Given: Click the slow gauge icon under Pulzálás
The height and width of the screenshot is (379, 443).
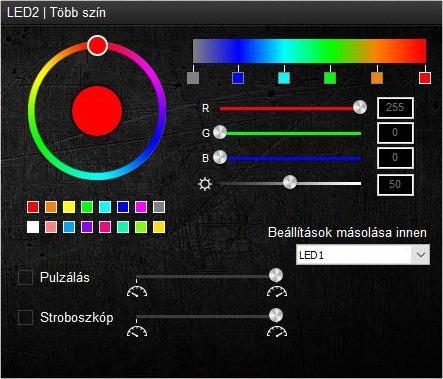Looking at the screenshot, I should (x=137, y=292).
